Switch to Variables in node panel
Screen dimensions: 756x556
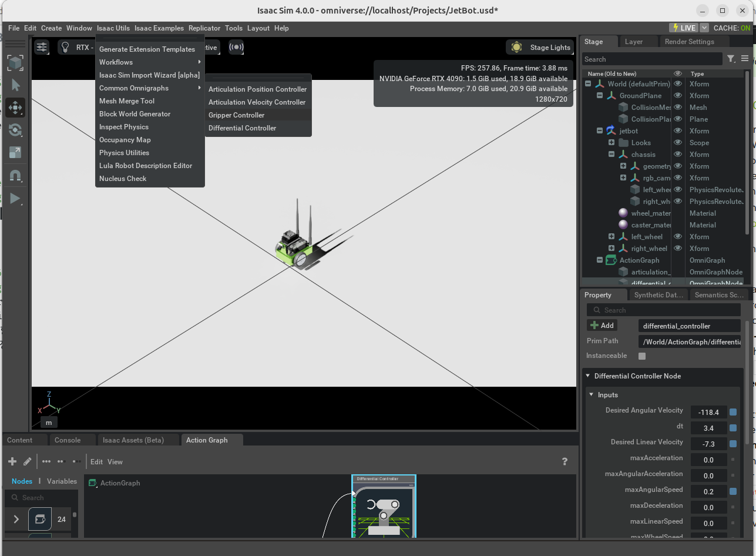coord(62,481)
